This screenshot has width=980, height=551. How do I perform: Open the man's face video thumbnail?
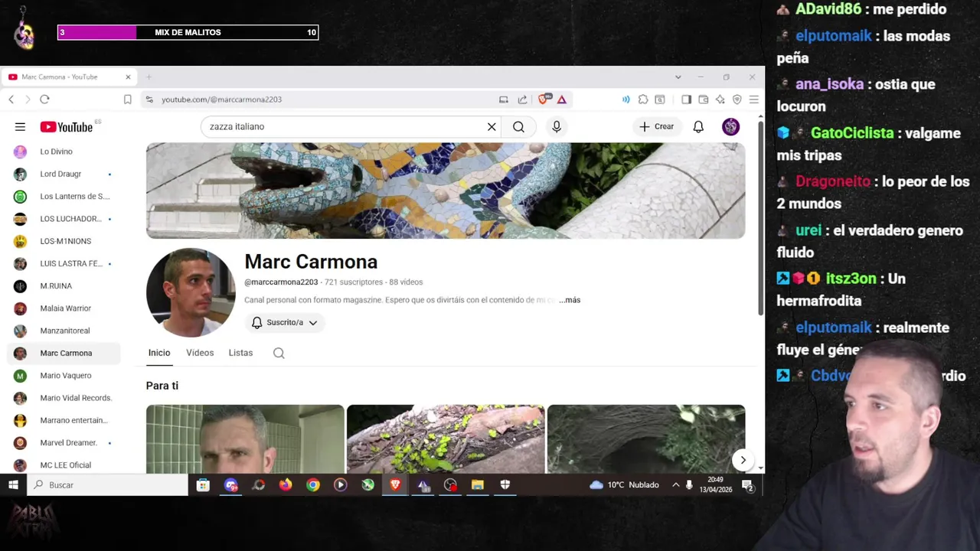[x=245, y=439]
